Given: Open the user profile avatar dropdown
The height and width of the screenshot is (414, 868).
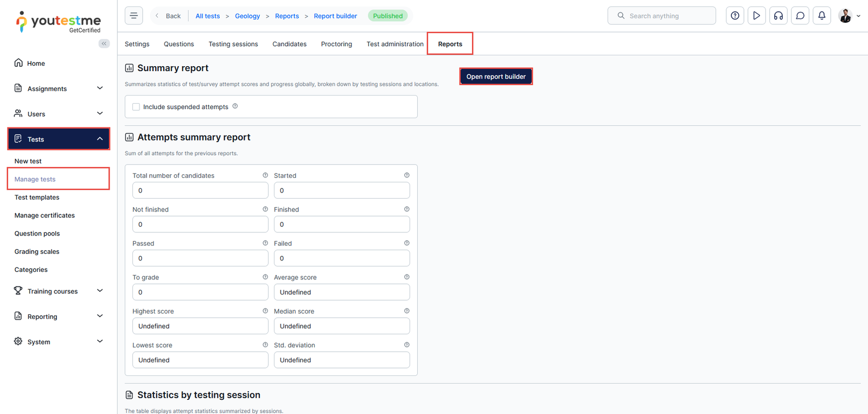Looking at the screenshot, I should point(849,16).
